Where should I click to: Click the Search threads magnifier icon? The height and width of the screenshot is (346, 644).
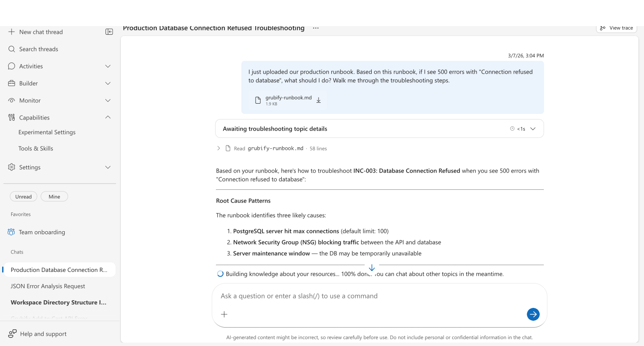click(x=12, y=49)
